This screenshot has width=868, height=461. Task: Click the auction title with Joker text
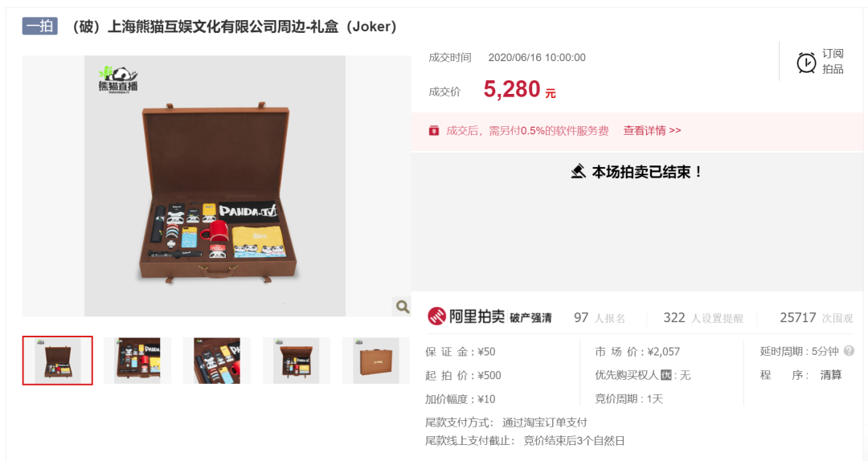click(x=235, y=27)
